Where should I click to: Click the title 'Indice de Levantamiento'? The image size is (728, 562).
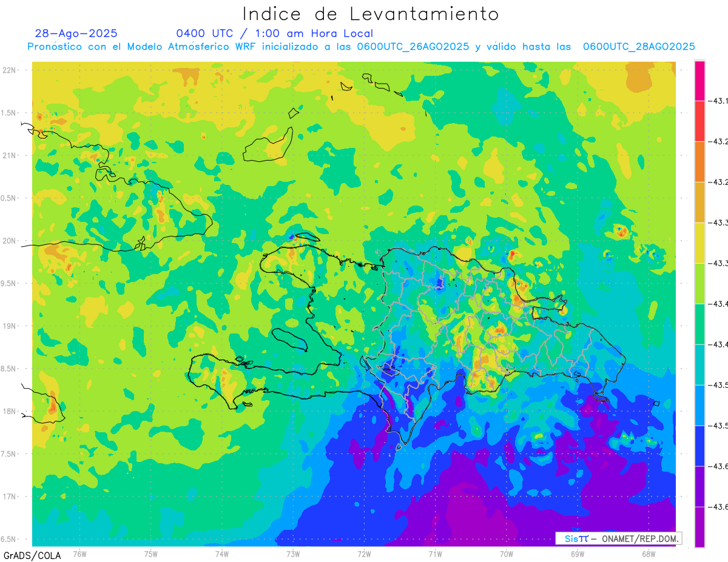point(371,14)
